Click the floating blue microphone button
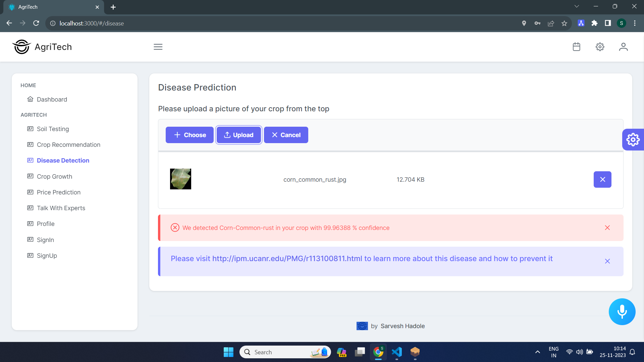 622,312
